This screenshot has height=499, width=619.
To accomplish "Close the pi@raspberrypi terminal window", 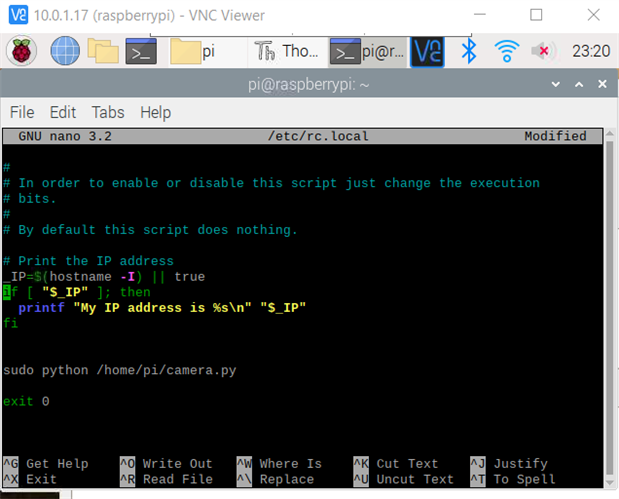I will [x=602, y=84].
